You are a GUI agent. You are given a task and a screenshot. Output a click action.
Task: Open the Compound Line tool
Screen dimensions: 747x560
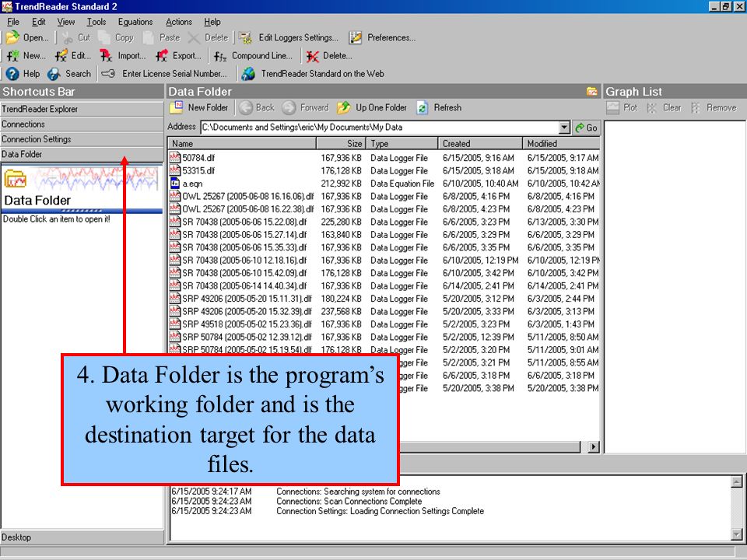[x=253, y=56]
